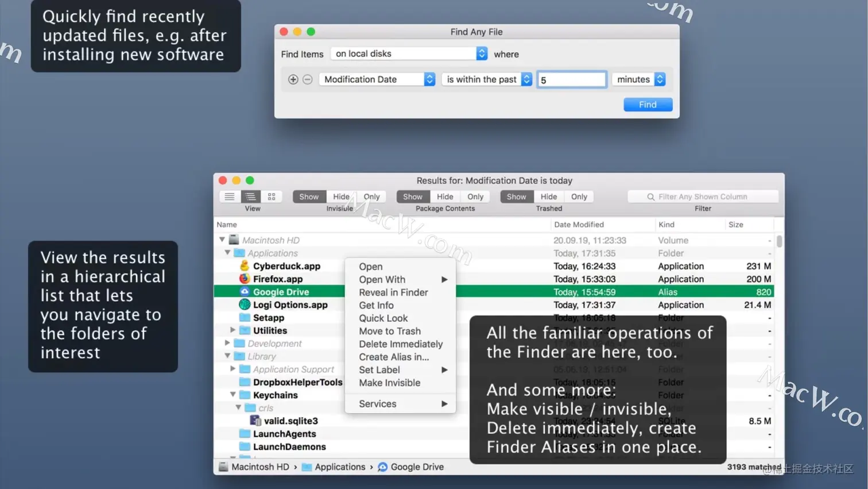868x489 pixels.
Task: Choose Get Info from context menu
Action: pos(400,305)
